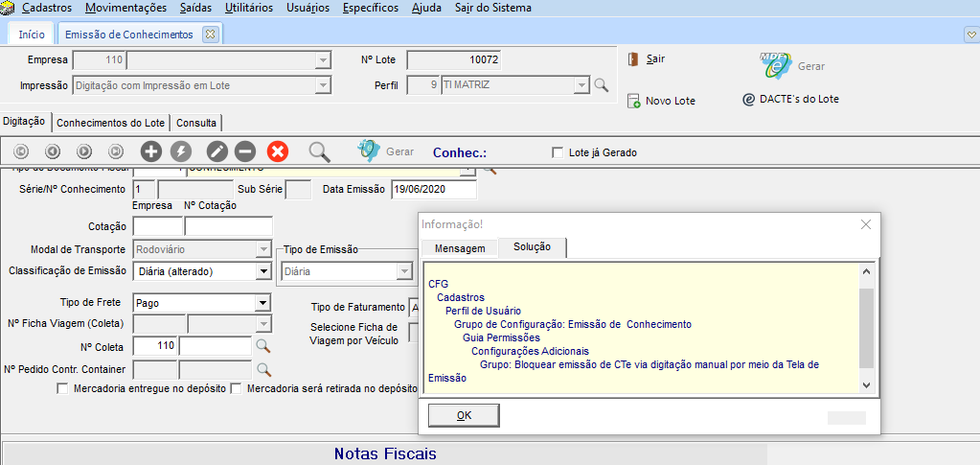Screen dimensions: 980x465
Task: Open the Utilitários menu
Action: click(x=249, y=8)
